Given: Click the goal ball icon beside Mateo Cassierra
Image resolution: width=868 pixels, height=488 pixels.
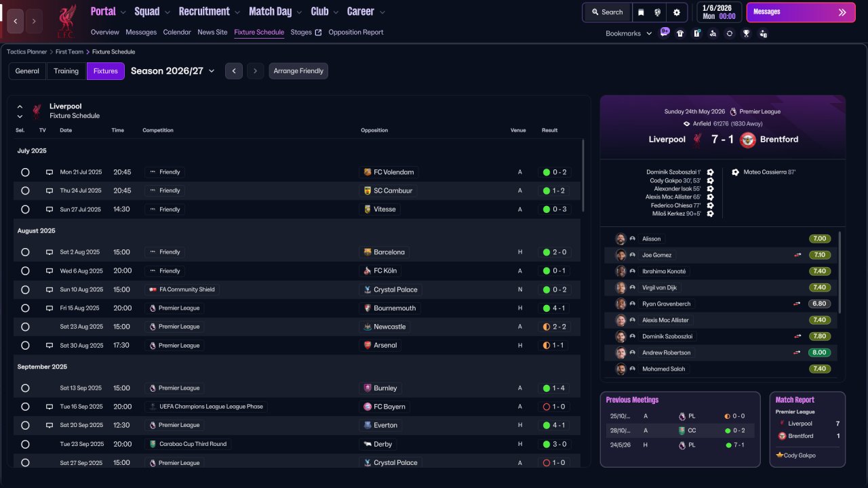Looking at the screenshot, I should click(735, 172).
